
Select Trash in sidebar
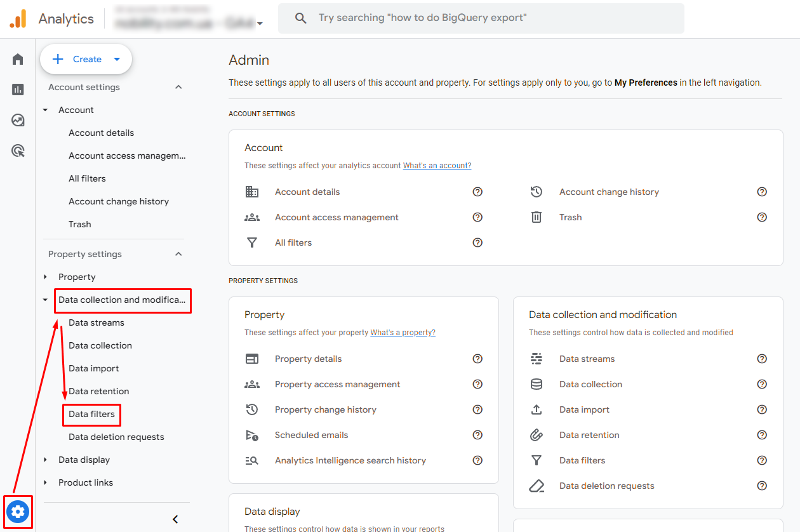click(80, 224)
